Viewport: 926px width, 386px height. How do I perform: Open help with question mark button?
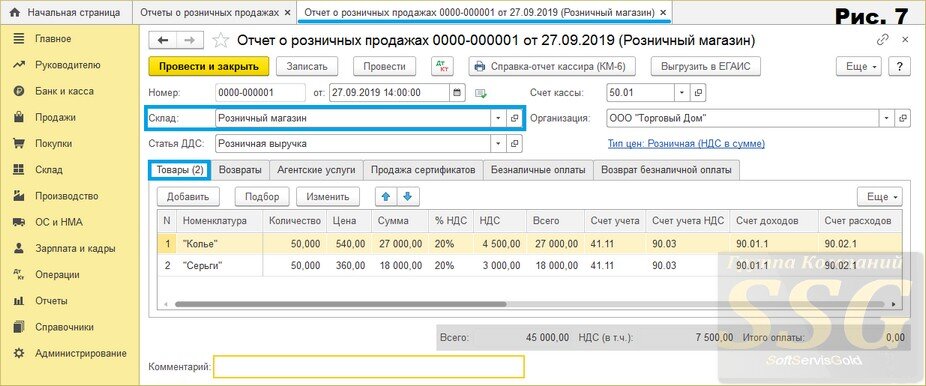pos(899,66)
